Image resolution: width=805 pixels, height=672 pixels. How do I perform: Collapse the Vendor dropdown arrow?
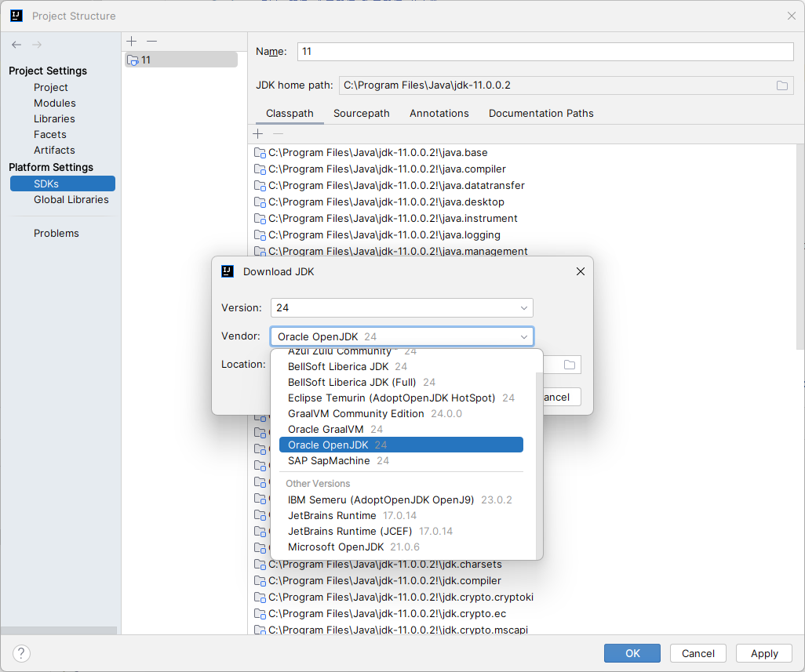coord(523,337)
